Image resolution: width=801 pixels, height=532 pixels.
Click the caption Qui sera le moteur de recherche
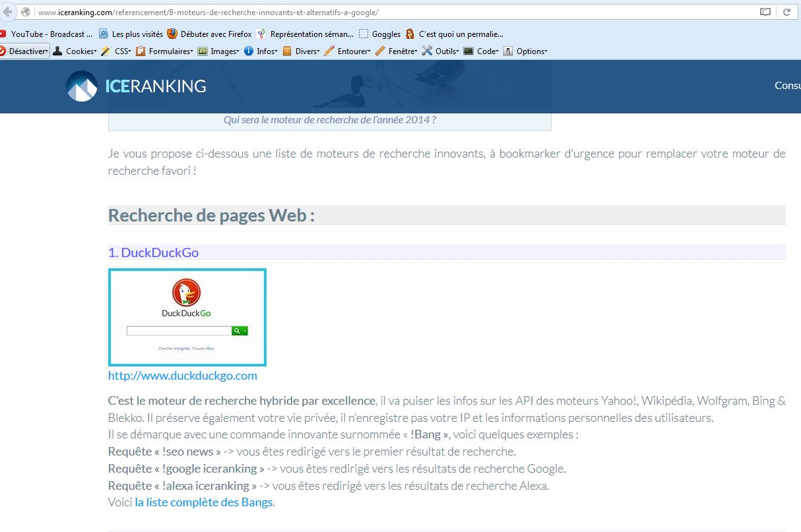(330, 120)
